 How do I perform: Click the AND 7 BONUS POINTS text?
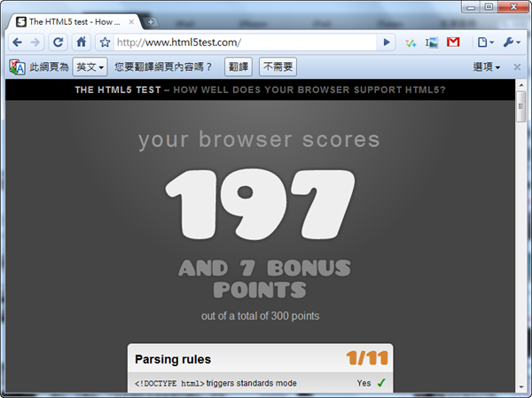coord(264,279)
